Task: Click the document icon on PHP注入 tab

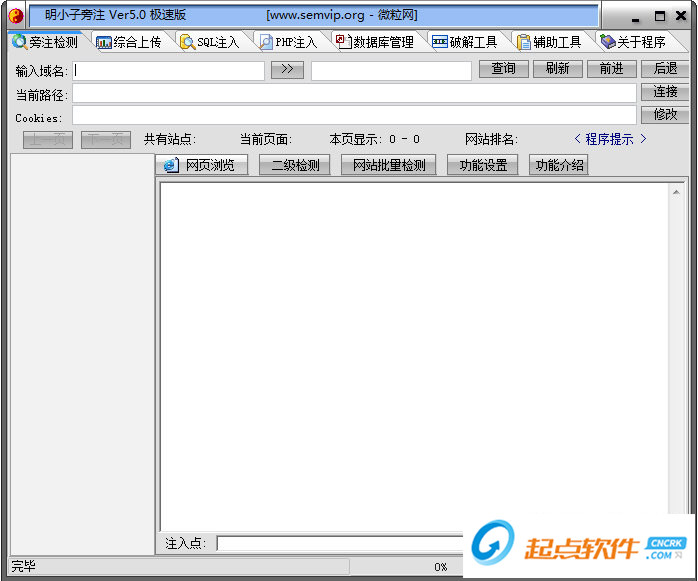Action: [266, 42]
